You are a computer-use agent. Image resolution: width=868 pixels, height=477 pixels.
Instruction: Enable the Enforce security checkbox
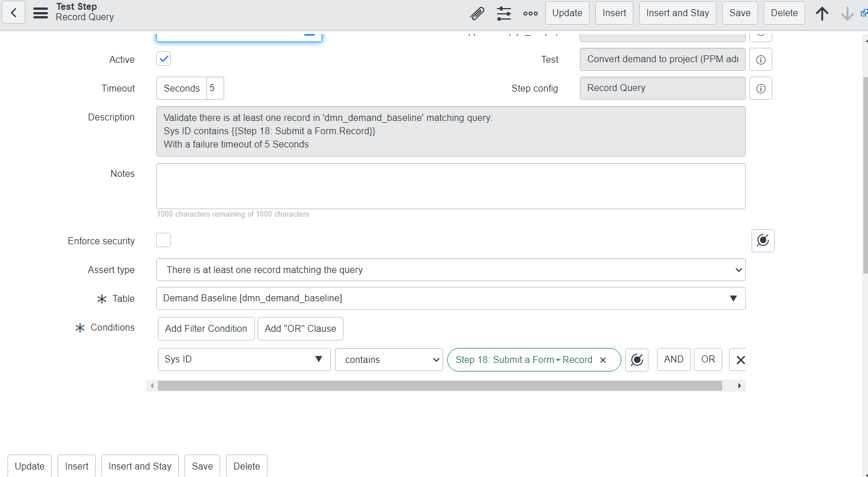click(x=163, y=240)
